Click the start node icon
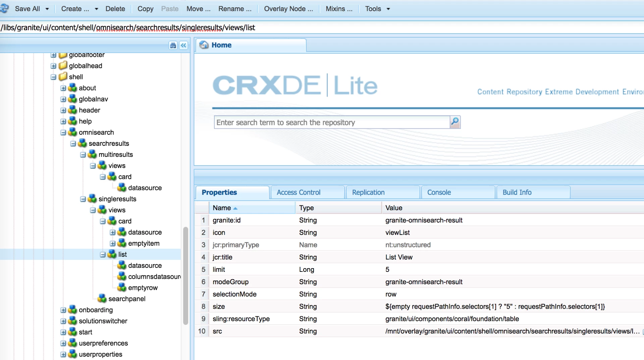Image resolution: width=644 pixels, height=360 pixels. (72, 332)
